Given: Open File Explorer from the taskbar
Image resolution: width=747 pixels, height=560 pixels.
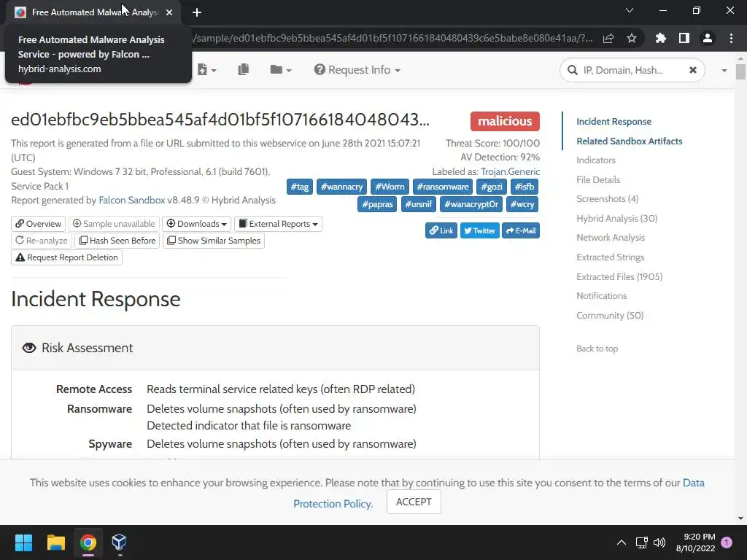Looking at the screenshot, I should coord(55,542).
